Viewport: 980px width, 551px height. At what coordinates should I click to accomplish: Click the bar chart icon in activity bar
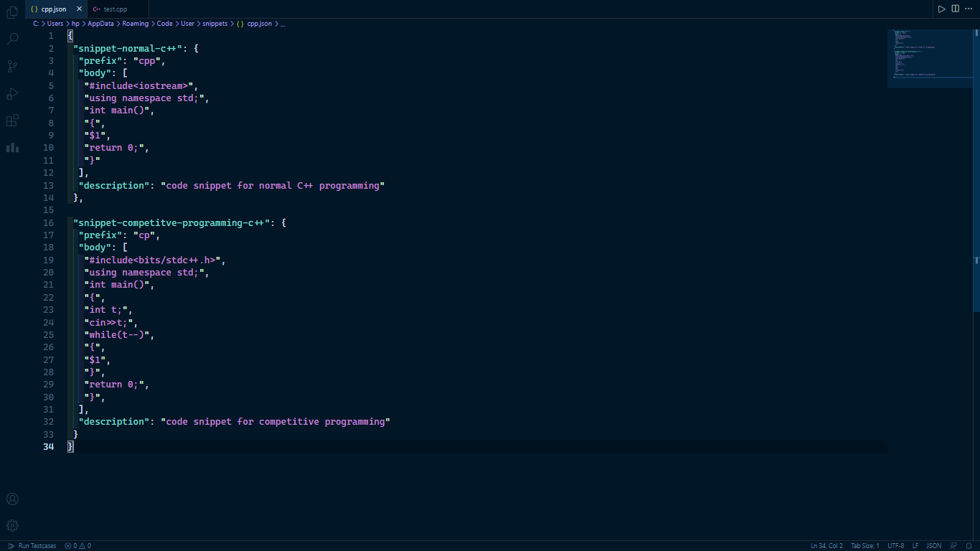[x=12, y=148]
